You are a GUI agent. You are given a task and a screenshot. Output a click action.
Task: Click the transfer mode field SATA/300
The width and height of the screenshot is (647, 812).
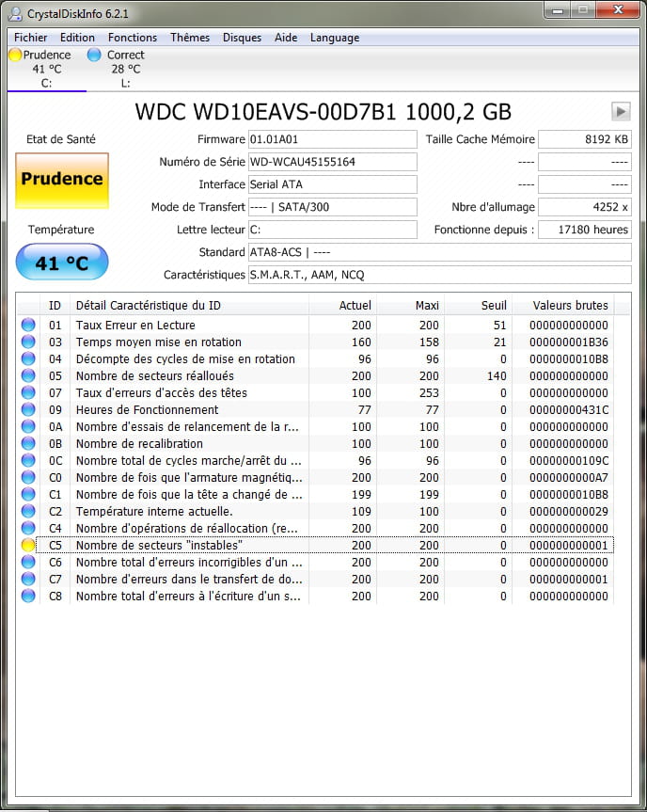click(332, 207)
